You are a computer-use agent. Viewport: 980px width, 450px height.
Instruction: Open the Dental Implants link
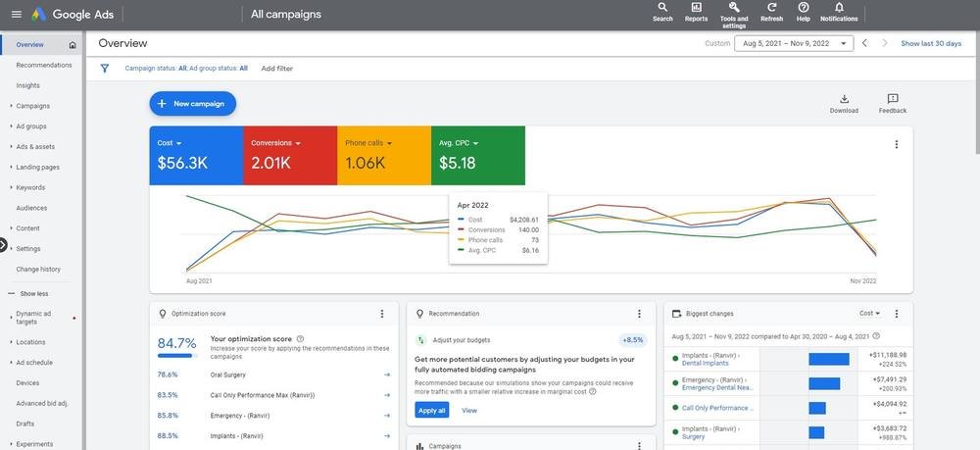click(x=705, y=363)
